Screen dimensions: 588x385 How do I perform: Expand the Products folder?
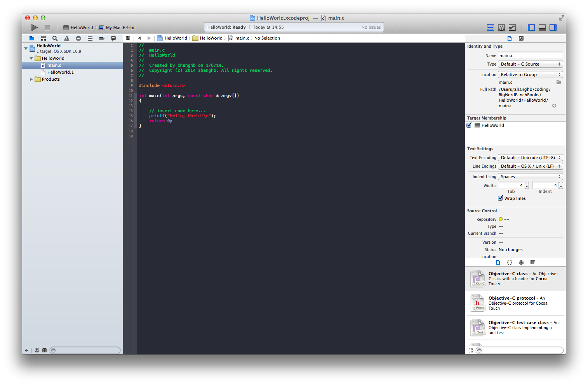[31, 79]
